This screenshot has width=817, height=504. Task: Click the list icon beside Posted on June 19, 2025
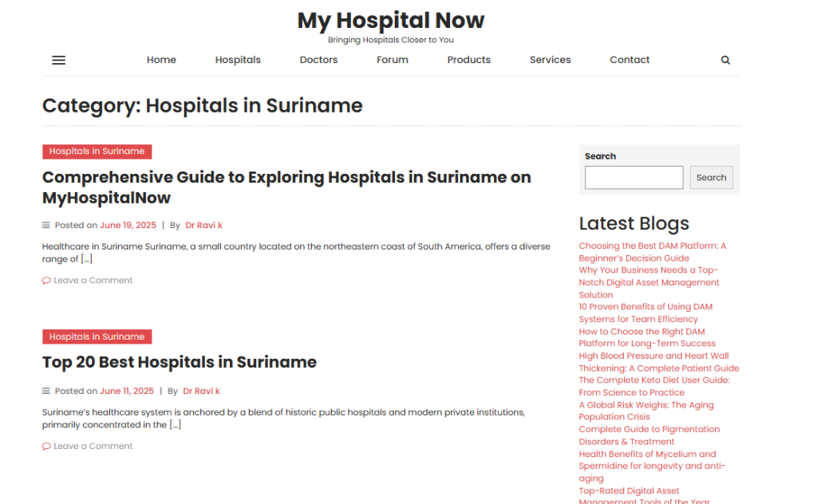[45, 226]
